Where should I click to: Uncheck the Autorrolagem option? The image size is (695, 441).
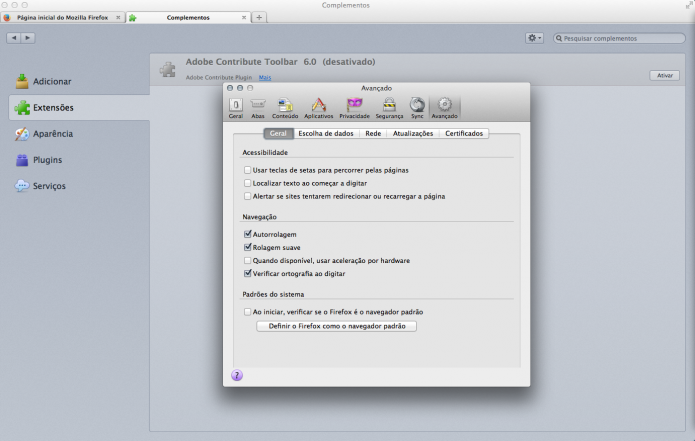coord(247,234)
